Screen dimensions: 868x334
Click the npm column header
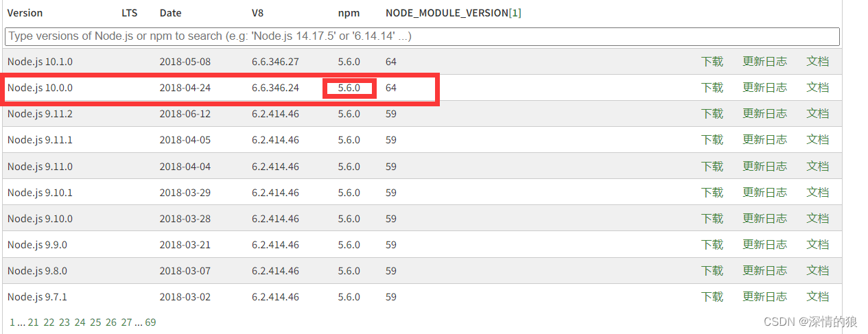[x=349, y=13]
